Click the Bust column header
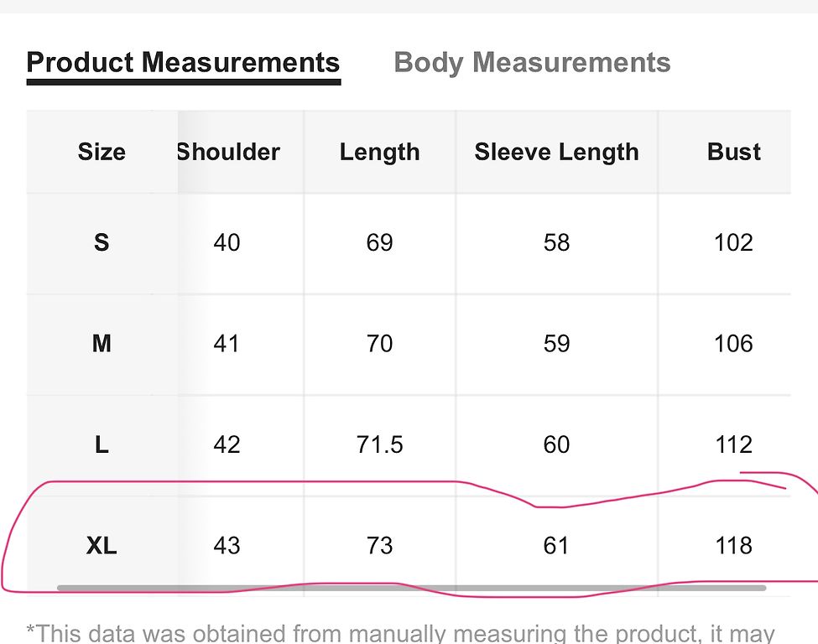Screen dimensions: 818x644 point(733,152)
